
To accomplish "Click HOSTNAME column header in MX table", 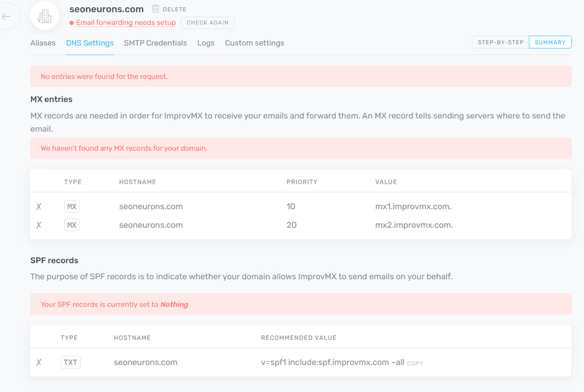I will [137, 182].
